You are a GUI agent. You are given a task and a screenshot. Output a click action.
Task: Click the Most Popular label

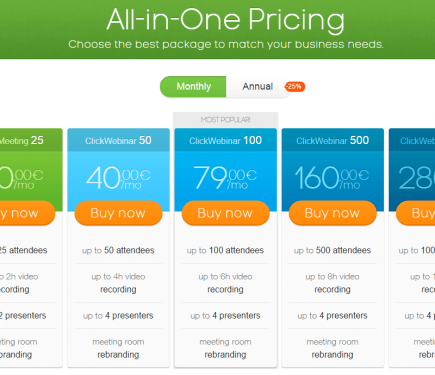pyautogui.click(x=225, y=120)
